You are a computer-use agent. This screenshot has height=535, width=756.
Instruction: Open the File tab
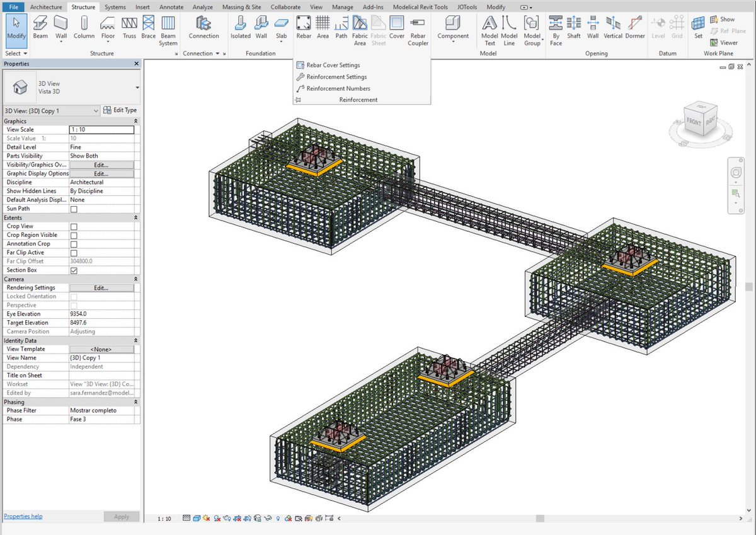[x=14, y=7]
